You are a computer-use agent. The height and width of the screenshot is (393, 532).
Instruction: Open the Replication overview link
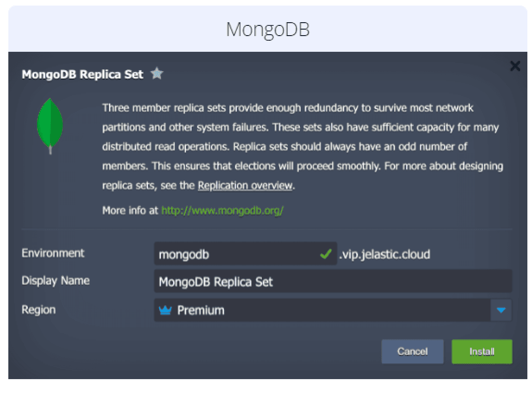[245, 186]
